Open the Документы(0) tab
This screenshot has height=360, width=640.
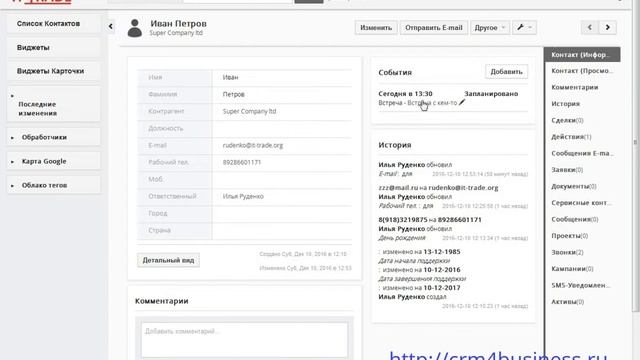coord(574,186)
